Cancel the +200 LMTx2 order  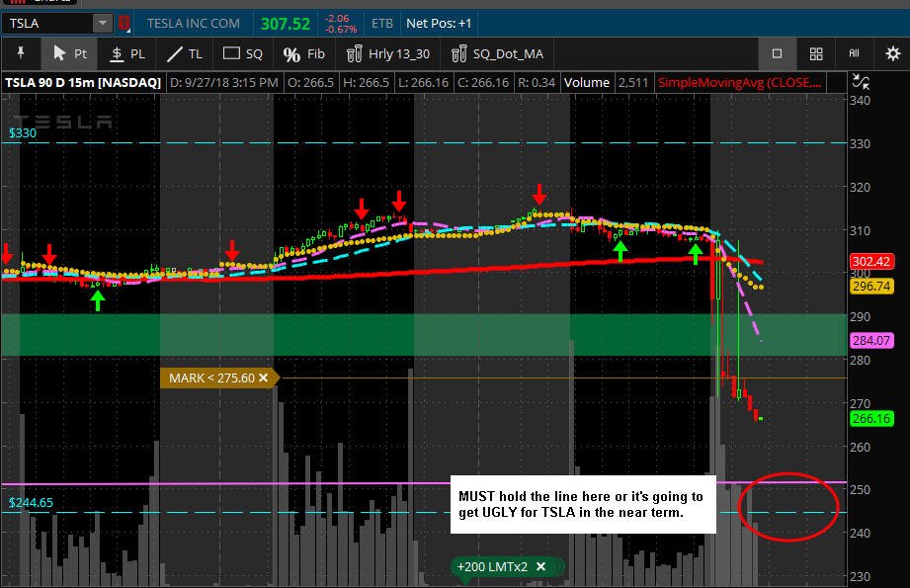[x=540, y=566]
